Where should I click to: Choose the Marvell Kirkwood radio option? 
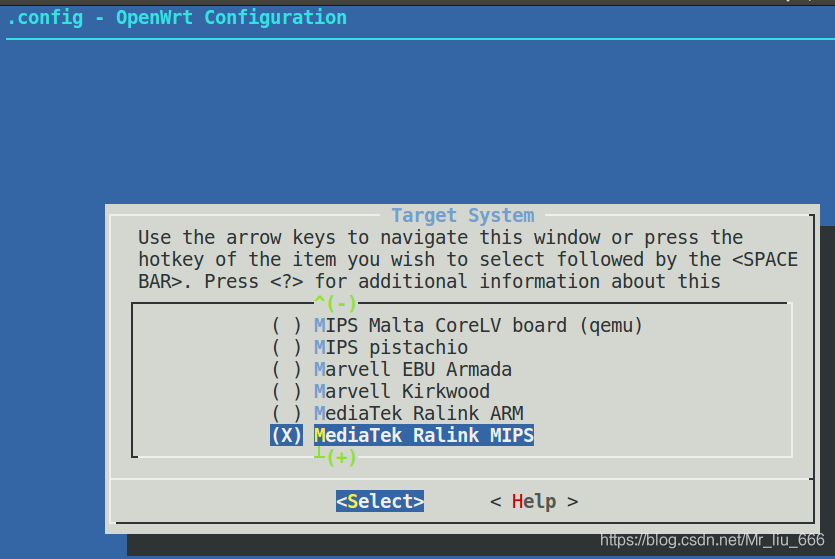pos(286,391)
